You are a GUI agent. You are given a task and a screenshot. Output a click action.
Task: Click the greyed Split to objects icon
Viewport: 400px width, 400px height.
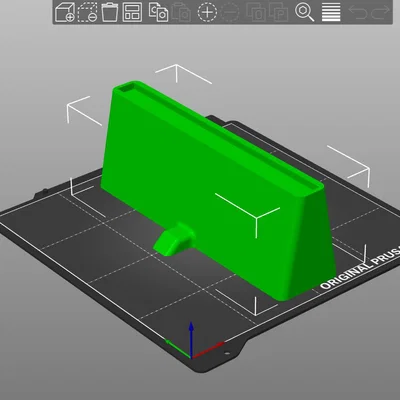pos(256,12)
